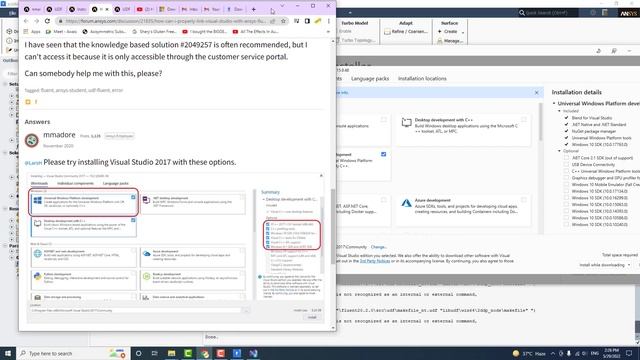Screen dimensions: 640x360
Task: Check USB Device Connectivity option
Action: coord(566,164)
